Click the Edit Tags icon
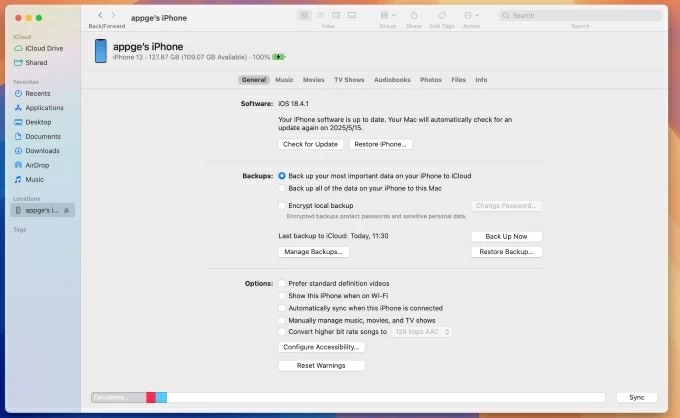This screenshot has width=680, height=418. [x=442, y=16]
